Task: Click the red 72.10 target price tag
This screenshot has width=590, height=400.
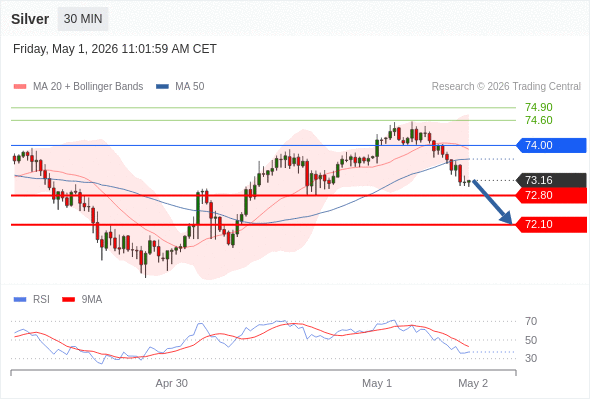Action: coord(551,225)
